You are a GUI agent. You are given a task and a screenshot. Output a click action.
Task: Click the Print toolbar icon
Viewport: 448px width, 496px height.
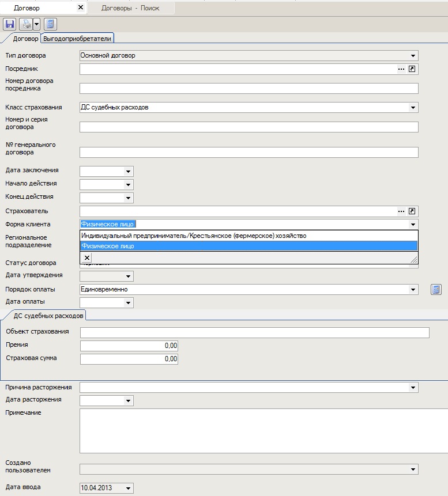click(26, 24)
